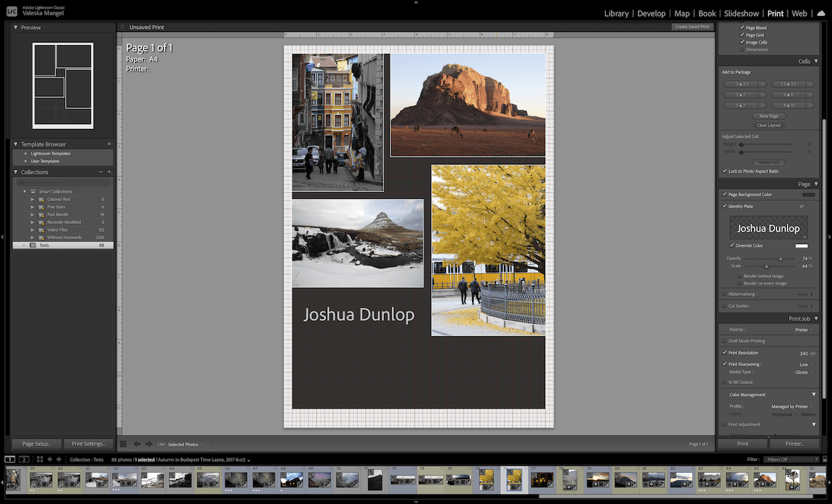
Task: Open the 2.5 x 3.5 cell size dropdown
Action: pos(809,84)
